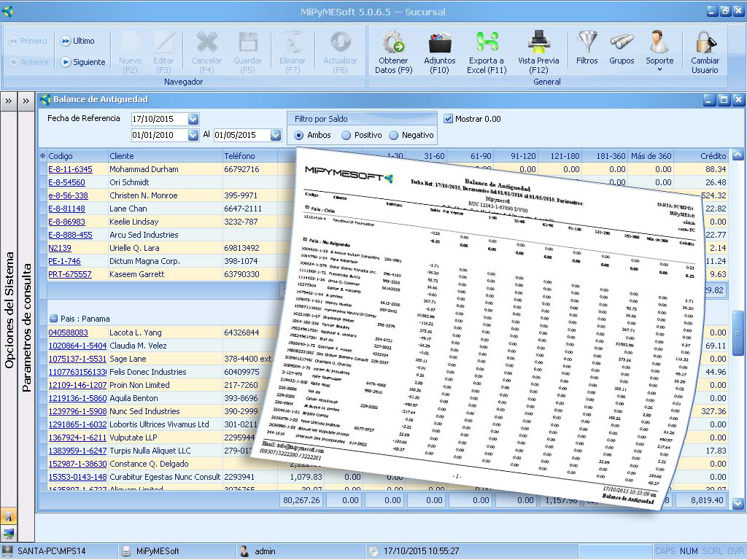
Task: Click the MiPyMESoft logo in title bar
Action: pos(7,12)
